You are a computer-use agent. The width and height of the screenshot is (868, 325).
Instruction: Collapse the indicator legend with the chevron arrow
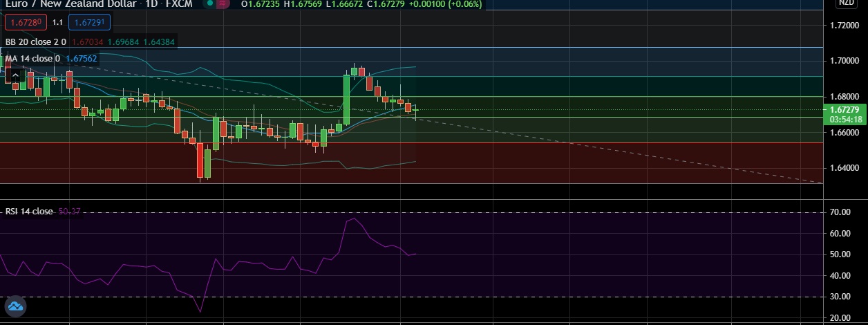tap(15, 75)
